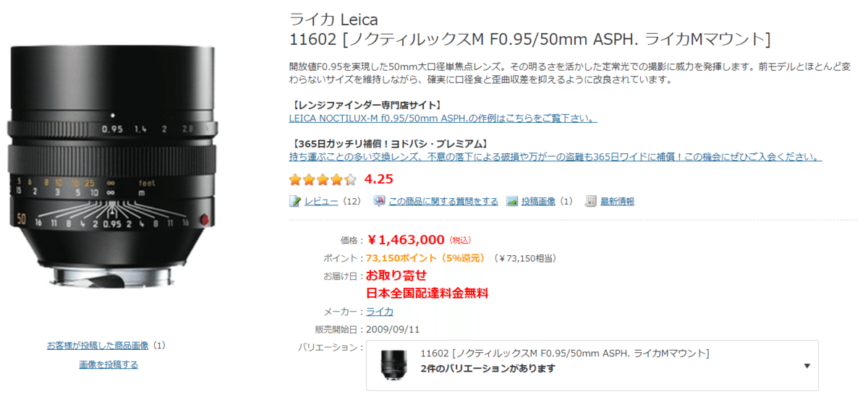Expand the variation dropdown arrow
Screen dimensions: 868x394
point(807,366)
